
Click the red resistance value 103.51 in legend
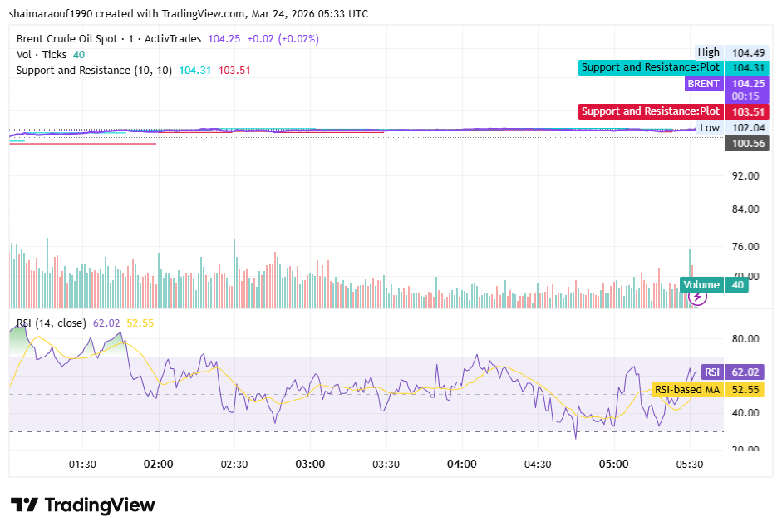(234, 71)
